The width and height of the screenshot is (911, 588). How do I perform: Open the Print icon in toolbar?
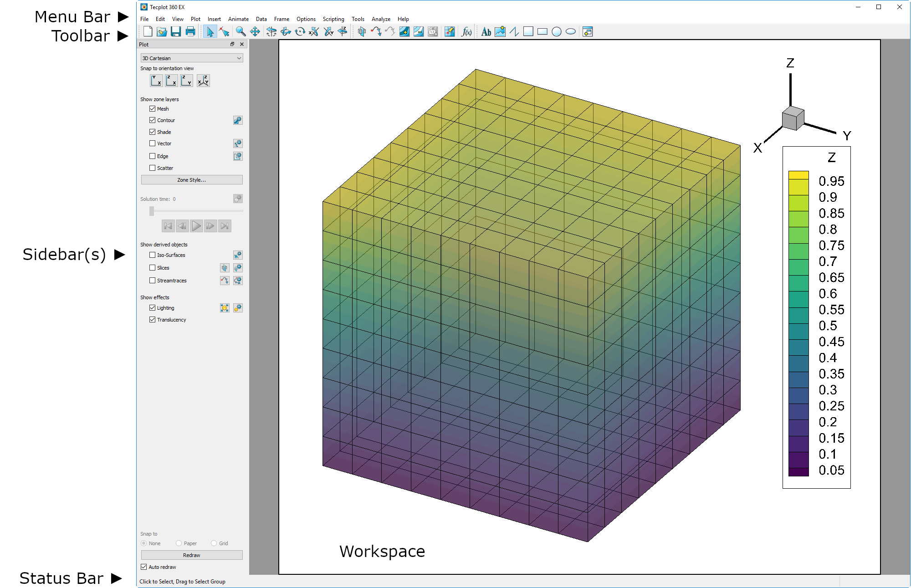pos(190,31)
